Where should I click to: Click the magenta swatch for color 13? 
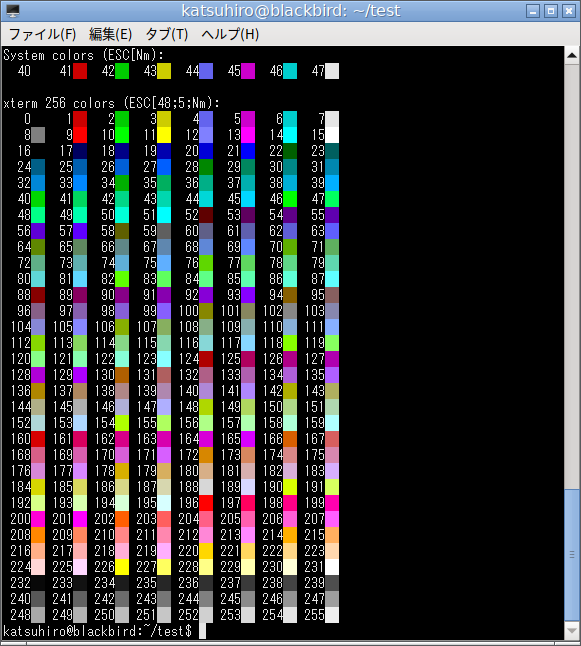(x=248, y=135)
